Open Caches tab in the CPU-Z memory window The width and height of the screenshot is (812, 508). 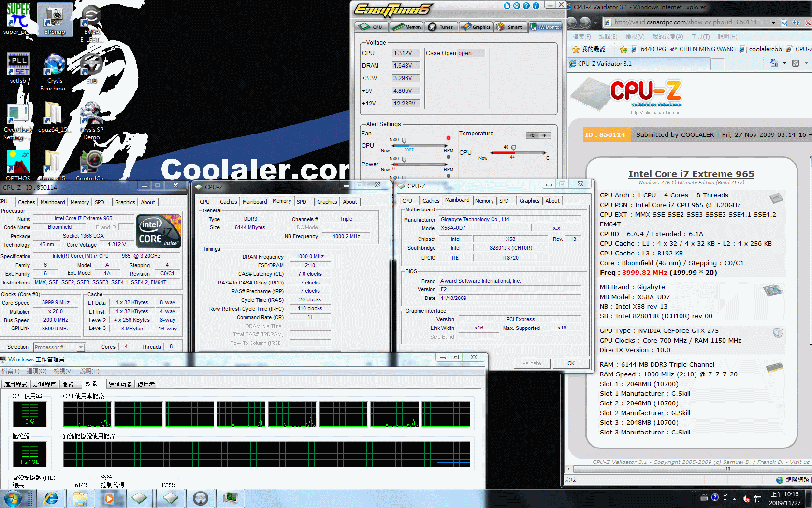point(228,202)
